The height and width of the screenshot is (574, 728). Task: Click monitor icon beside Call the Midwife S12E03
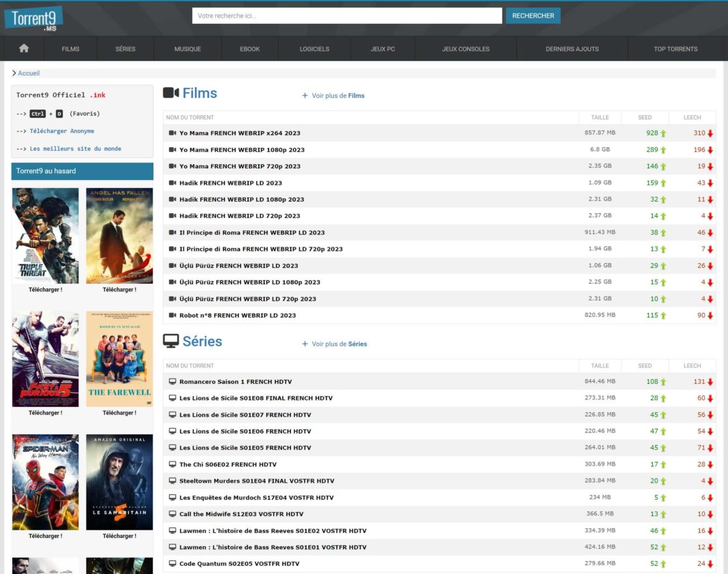click(172, 514)
